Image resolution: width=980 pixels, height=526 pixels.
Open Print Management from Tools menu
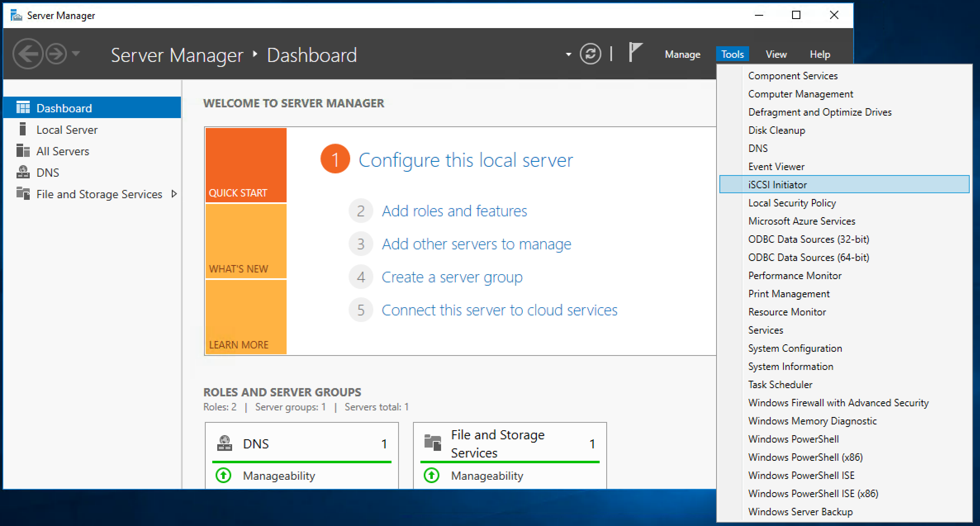[x=844, y=294]
